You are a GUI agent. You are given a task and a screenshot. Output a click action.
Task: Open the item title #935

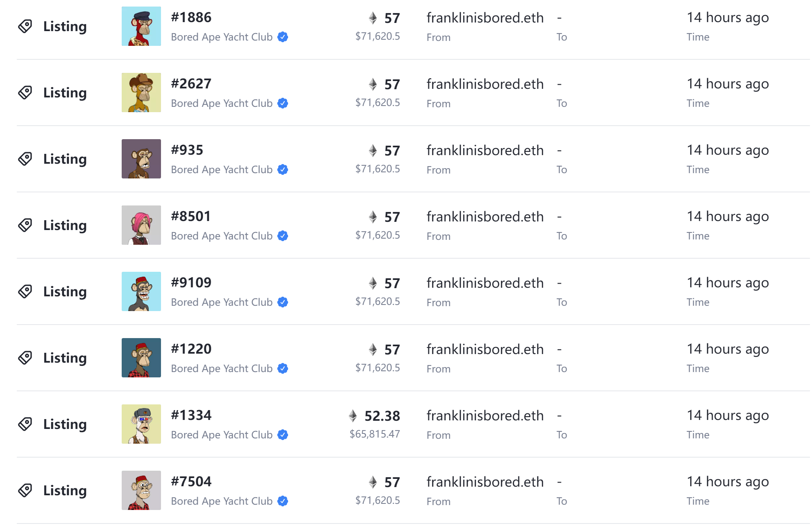187,150
